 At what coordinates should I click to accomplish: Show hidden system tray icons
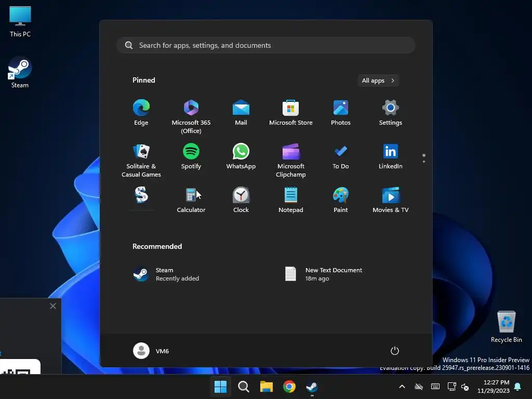tap(402, 387)
